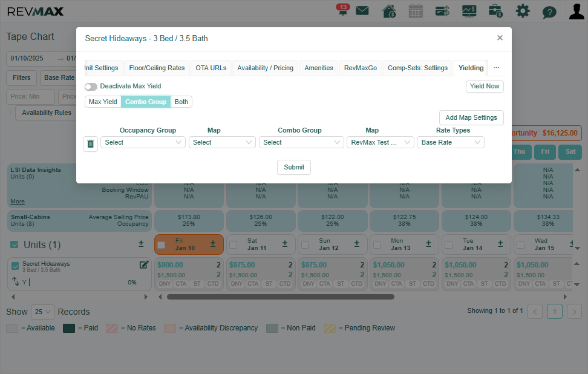Toggle Secret Hideaways unit checkbox

(15, 266)
